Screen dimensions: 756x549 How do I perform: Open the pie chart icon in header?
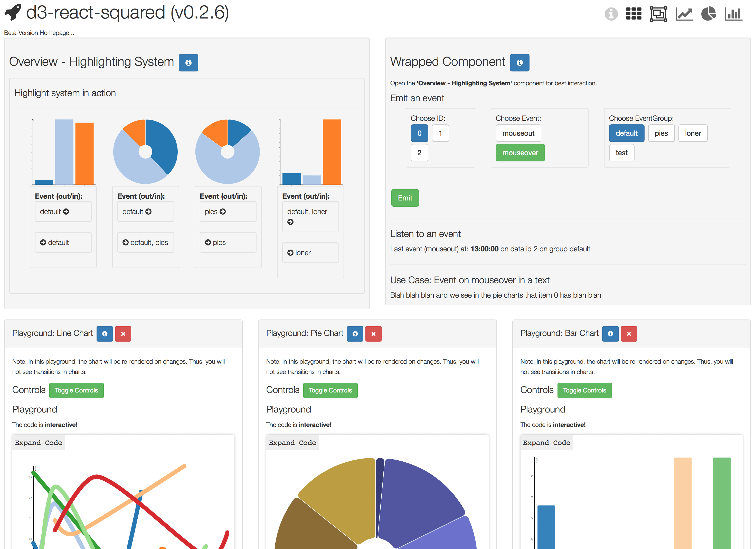708,14
